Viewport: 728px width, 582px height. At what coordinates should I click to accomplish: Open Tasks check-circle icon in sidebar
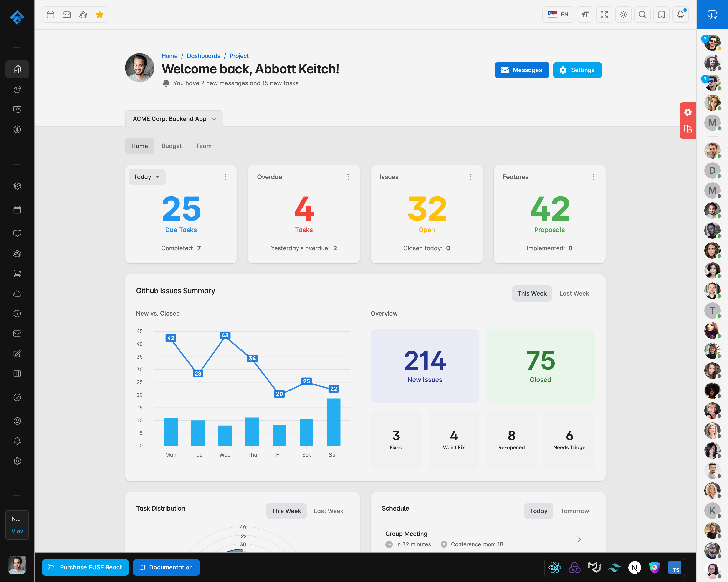click(17, 397)
